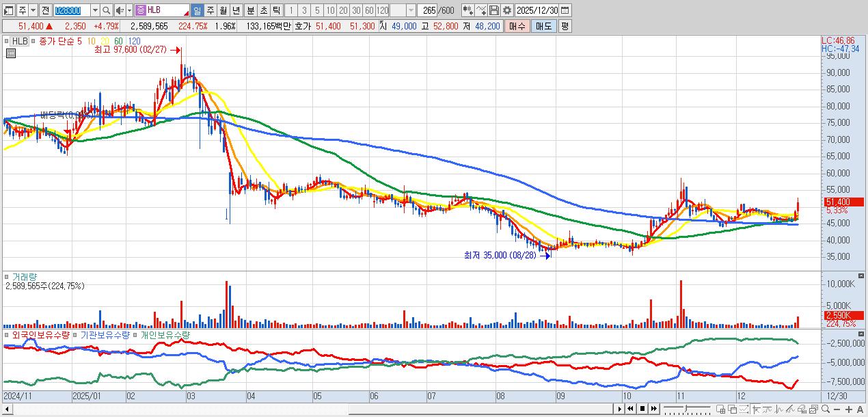Click the fast-forward replay button
The height and width of the screenshot is (417, 868).
click(654, 409)
